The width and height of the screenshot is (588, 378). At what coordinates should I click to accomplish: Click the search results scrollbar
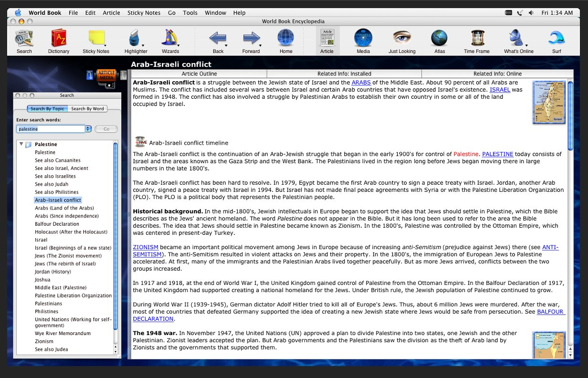click(115, 236)
